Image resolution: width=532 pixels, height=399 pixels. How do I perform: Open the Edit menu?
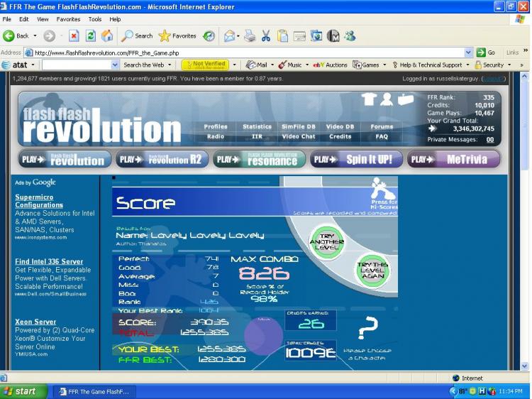coord(23,19)
